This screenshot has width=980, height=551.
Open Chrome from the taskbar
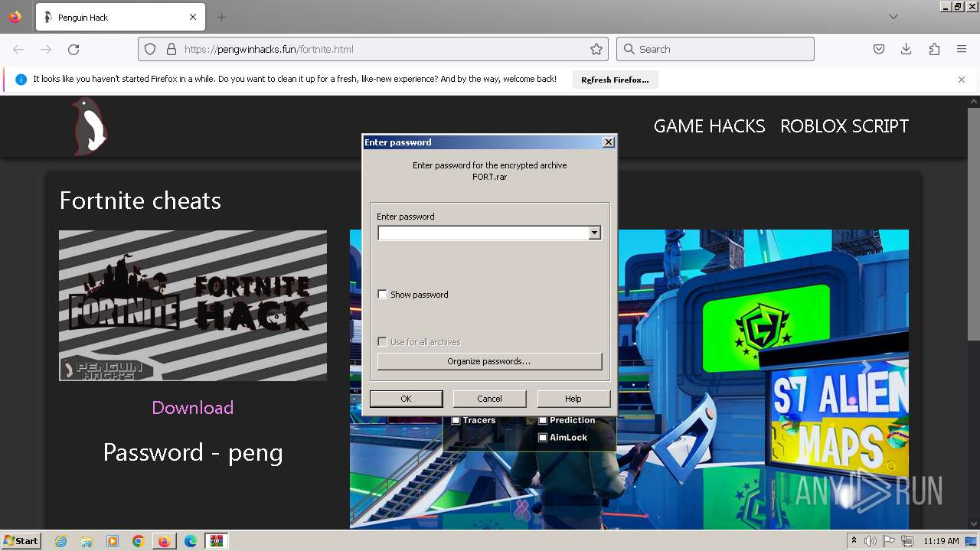tap(138, 541)
